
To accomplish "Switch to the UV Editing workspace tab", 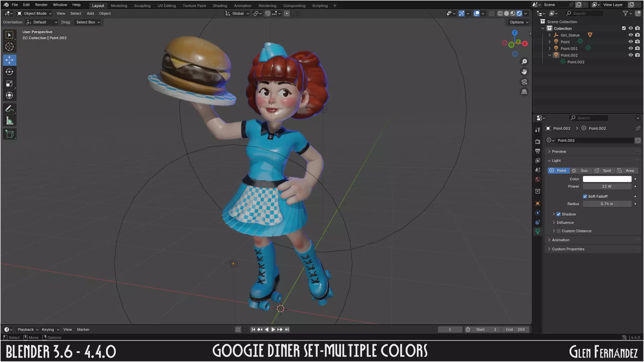I will tap(167, 6).
